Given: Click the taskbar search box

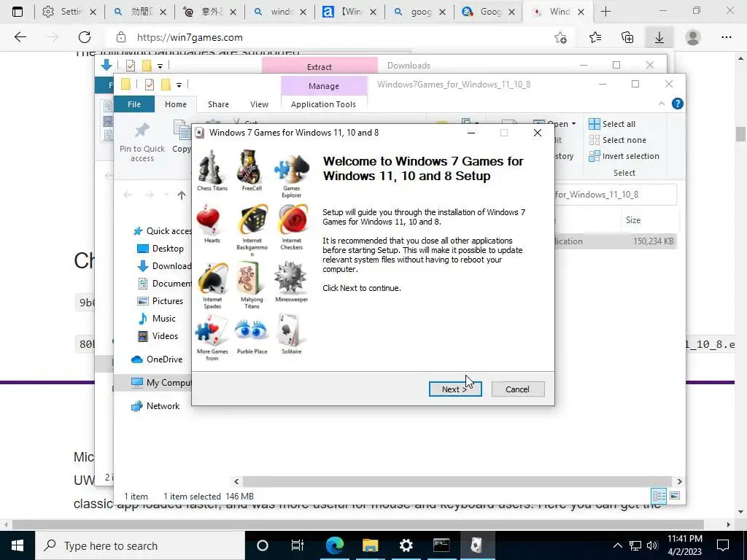Looking at the screenshot, I should (x=140, y=545).
